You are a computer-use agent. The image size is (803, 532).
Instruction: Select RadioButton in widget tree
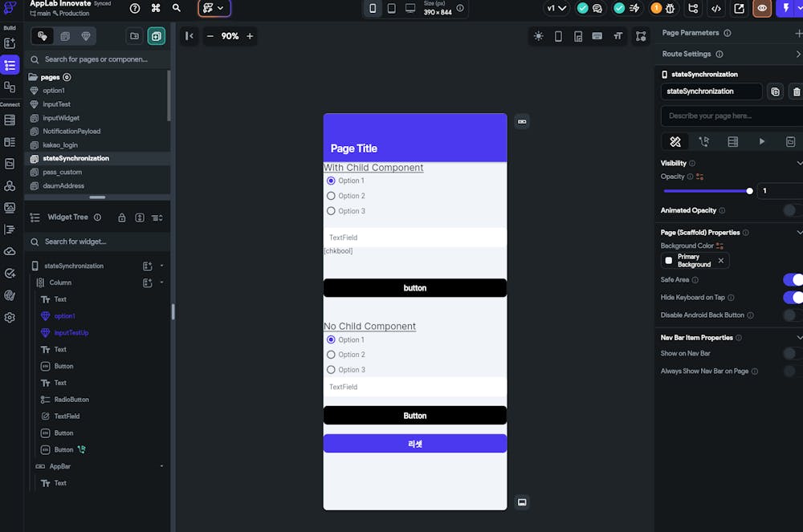(71, 400)
